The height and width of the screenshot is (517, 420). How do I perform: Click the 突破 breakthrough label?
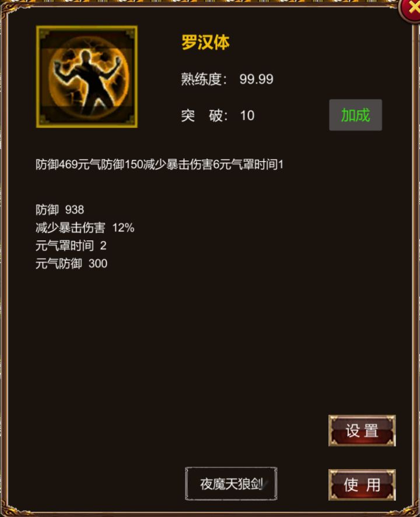pos(204,116)
